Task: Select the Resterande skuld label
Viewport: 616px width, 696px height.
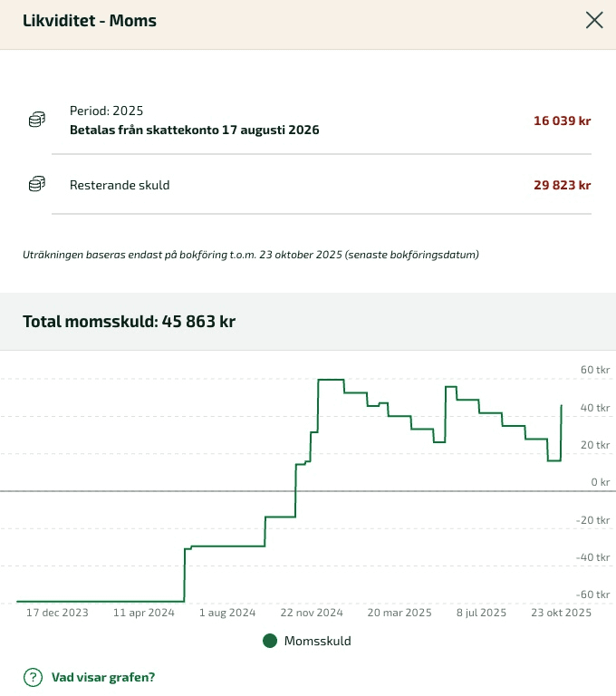Action: 120,185
